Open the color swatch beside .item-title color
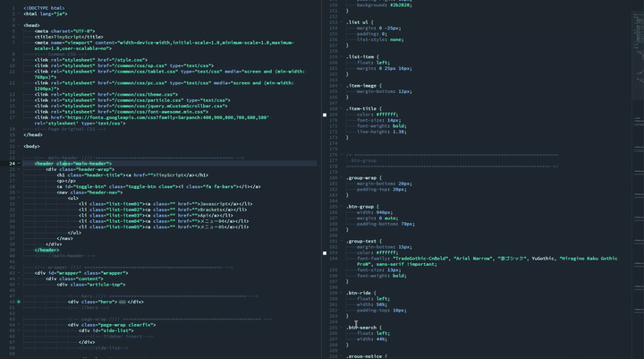Image resolution: width=644 pixels, height=359 pixels. coord(325,115)
